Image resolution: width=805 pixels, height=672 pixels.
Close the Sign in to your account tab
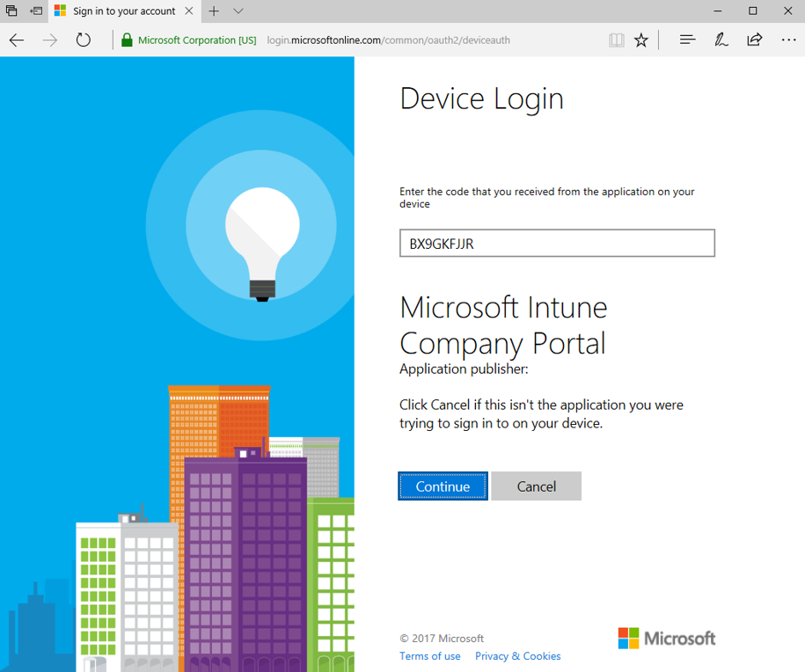tap(189, 11)
